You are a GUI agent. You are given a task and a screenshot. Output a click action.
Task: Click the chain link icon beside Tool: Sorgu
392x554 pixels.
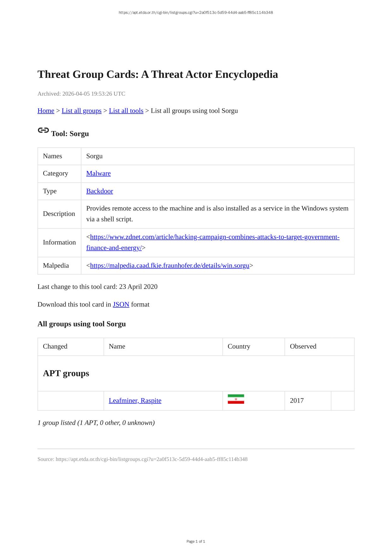[x=43, y=130]
